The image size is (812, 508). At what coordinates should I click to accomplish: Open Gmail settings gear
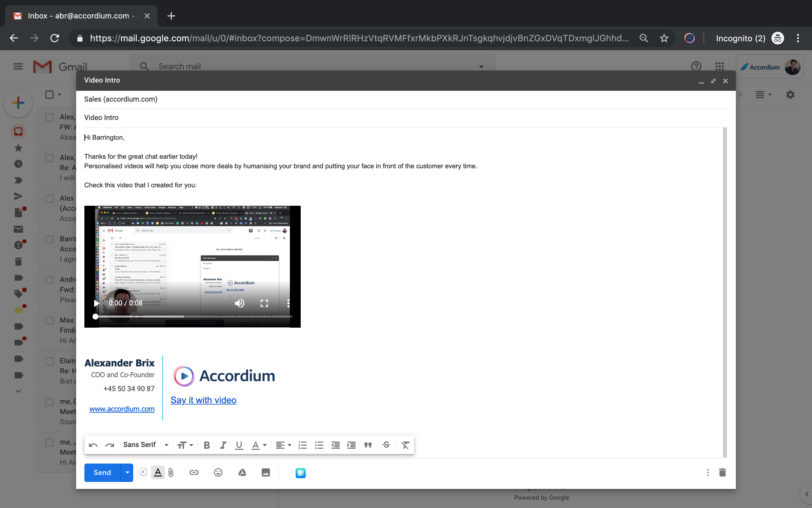[x=790, y=95]
